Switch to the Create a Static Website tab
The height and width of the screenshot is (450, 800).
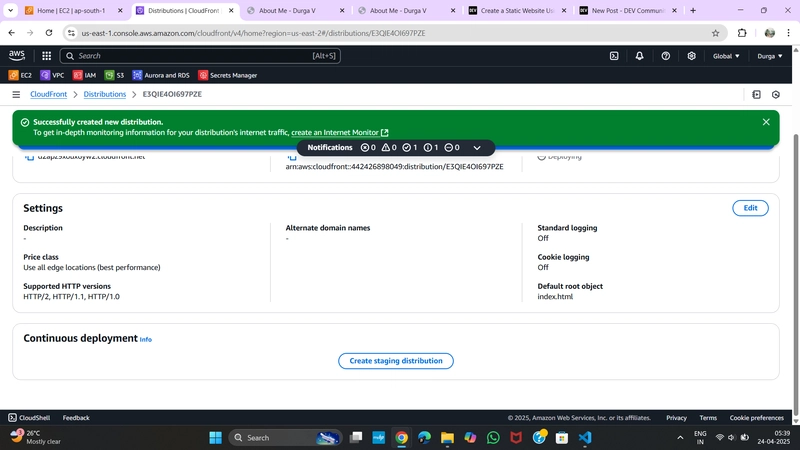pyautogui.click(x=517, y=10)
